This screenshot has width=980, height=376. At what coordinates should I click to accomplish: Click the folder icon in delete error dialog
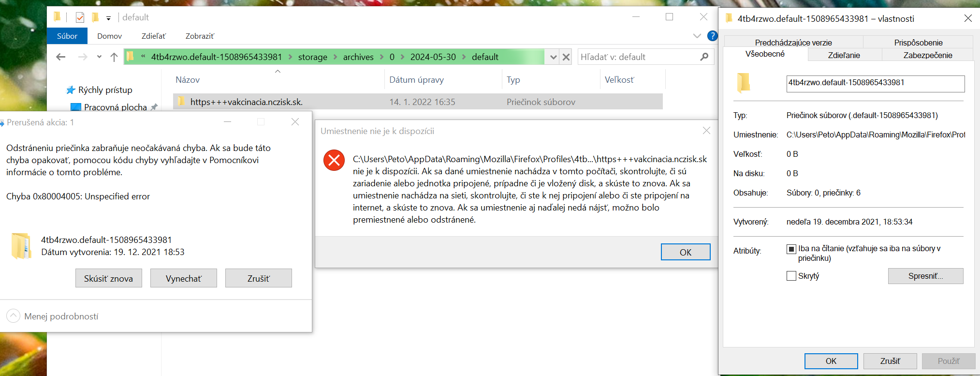click(x=21, y=246)
